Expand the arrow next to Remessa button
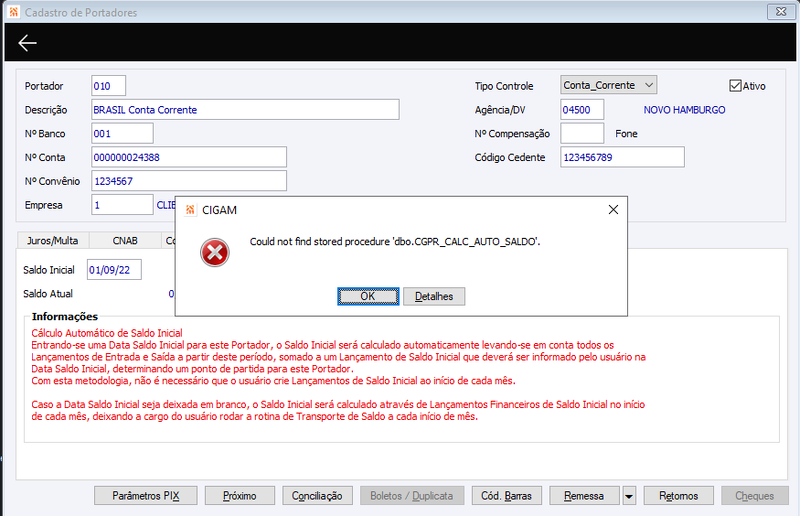This screenshot has height=516, width=800. click(629, 496)
